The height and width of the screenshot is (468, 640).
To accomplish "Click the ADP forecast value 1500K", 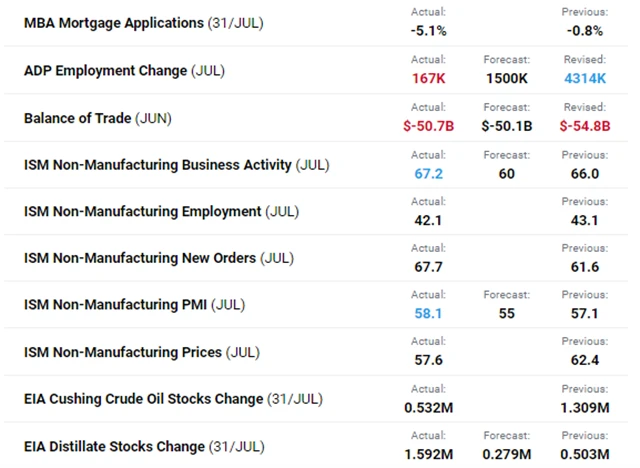I will pos(505,78).
